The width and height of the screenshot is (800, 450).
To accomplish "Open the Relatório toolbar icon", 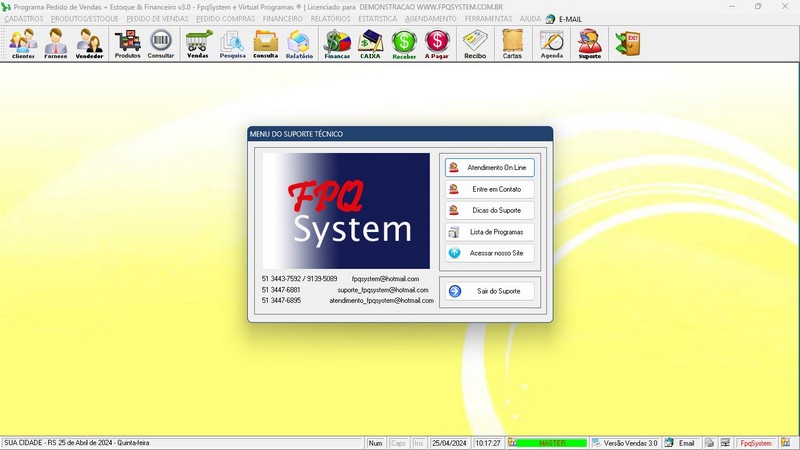I will point(299,44).
